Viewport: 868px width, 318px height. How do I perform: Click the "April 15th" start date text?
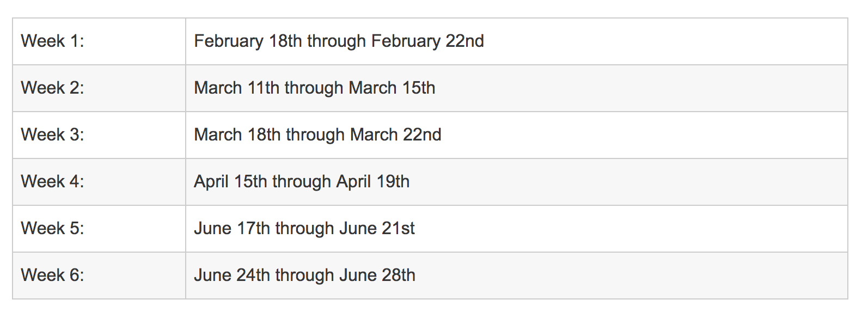point(230,182)
